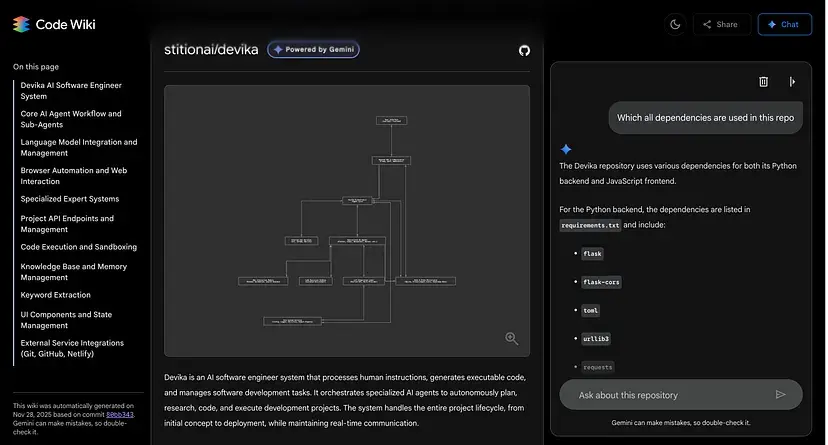Navigate to Core AI Agent Workflow section
The image size is (828, 445).
click(71, 119)
